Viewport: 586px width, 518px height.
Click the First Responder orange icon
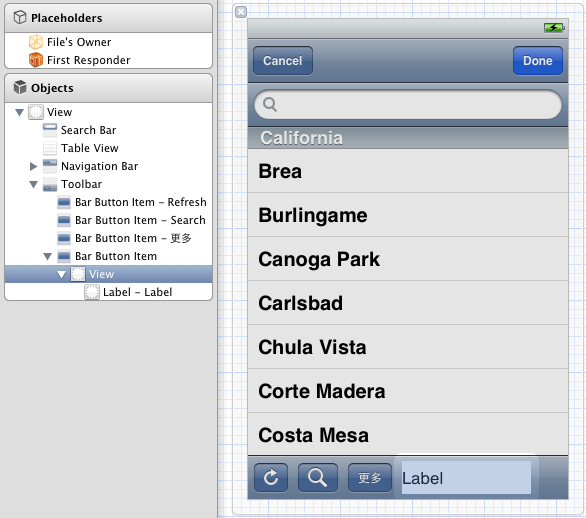[x=36, y=60]
